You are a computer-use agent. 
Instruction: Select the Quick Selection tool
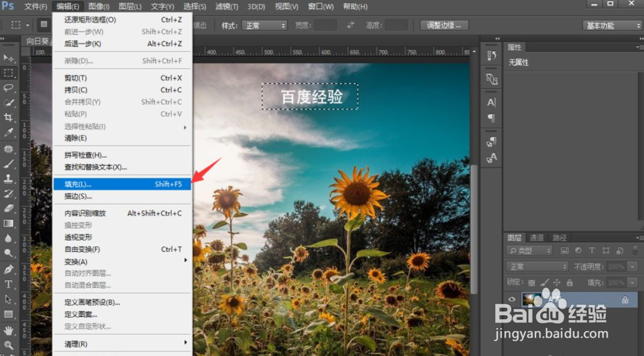pos(8,103)
